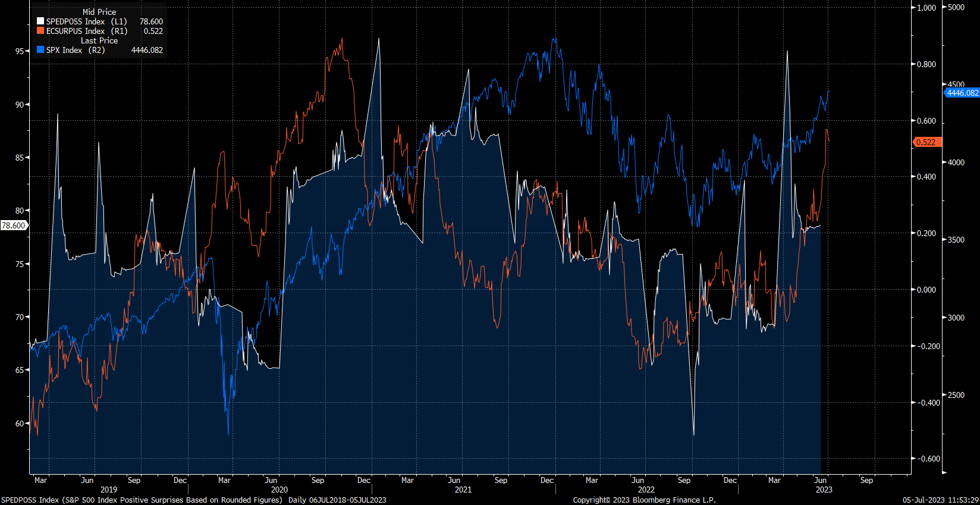Click the 'Last Price' legend heading
980x505 pixels.
tap(99, 40)
